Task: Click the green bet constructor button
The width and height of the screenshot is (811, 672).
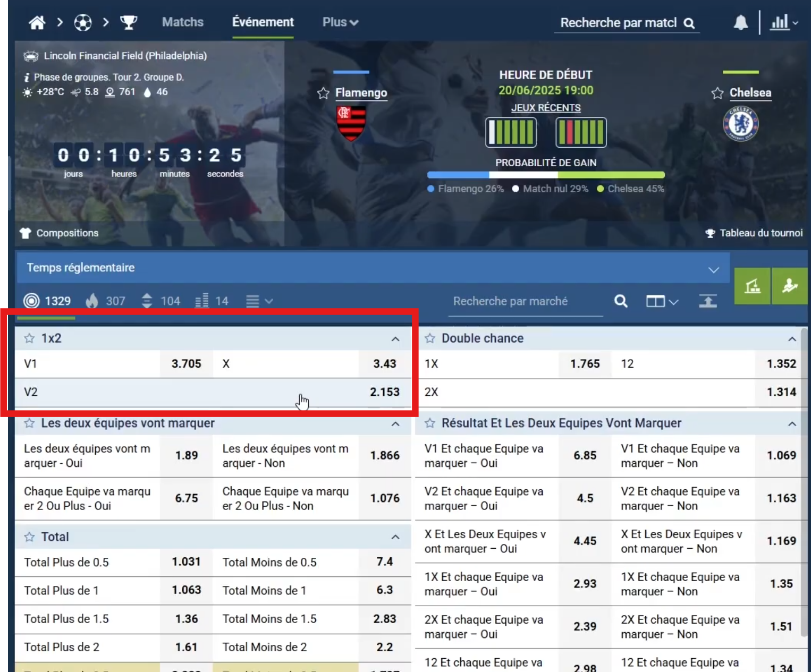Action: click(752, 286)
